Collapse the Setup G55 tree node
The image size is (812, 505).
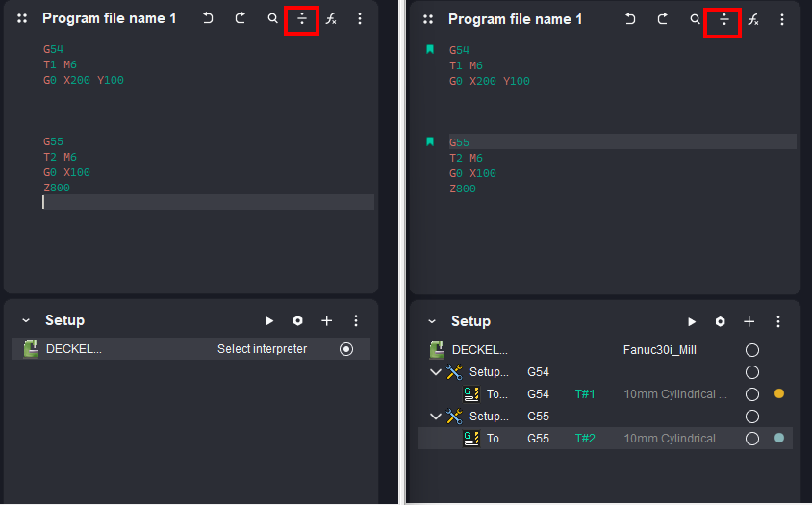tap(436, 417)
